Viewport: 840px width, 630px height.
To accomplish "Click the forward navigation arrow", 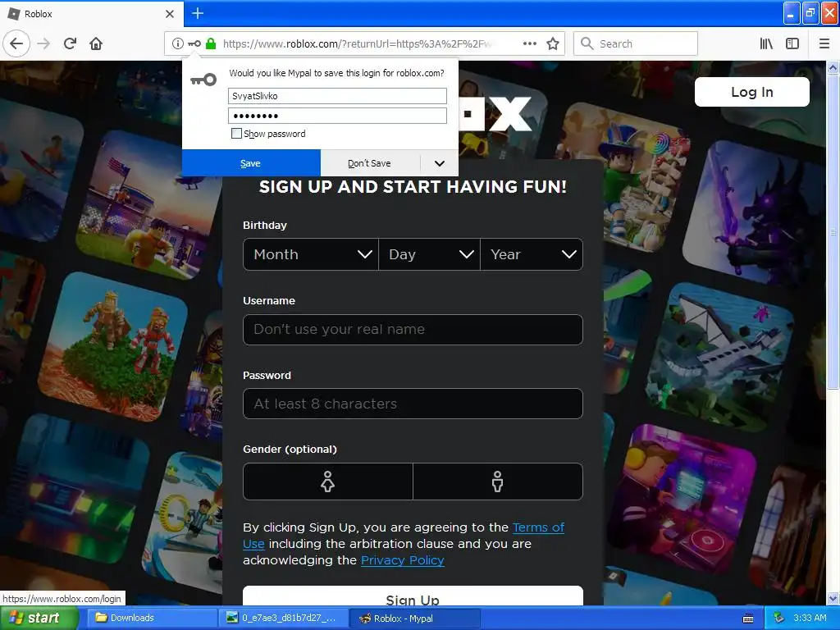I will point(43,43).
